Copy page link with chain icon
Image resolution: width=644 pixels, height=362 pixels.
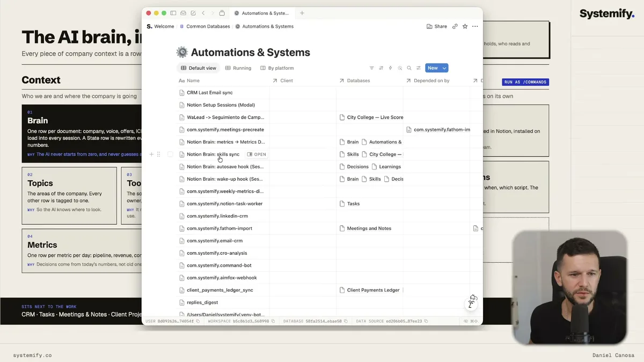pyautogui.click(x=455, y=26)
